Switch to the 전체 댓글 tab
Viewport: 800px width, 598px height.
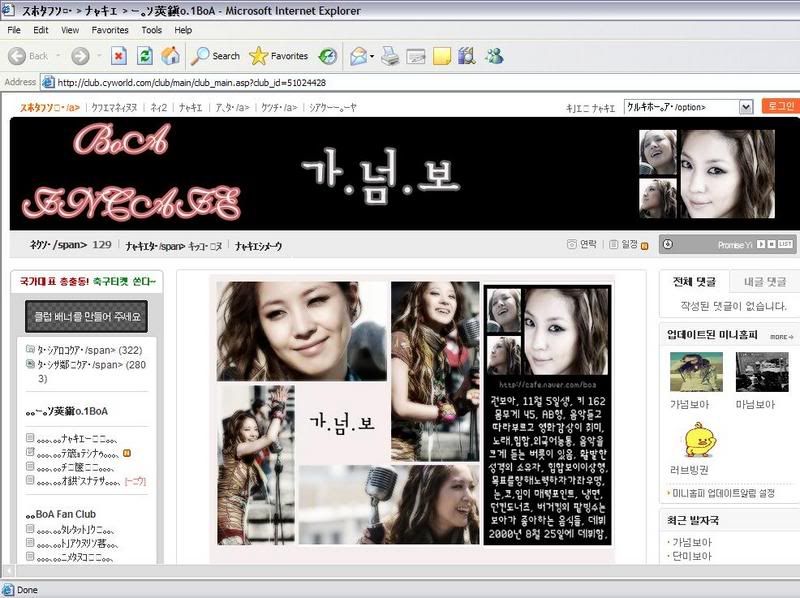[694, 282]
